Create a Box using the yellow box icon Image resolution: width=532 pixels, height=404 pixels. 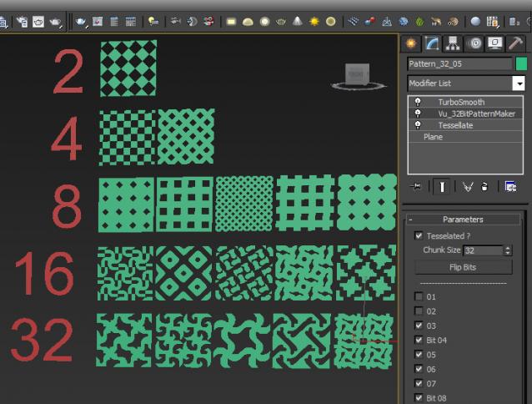231,22
